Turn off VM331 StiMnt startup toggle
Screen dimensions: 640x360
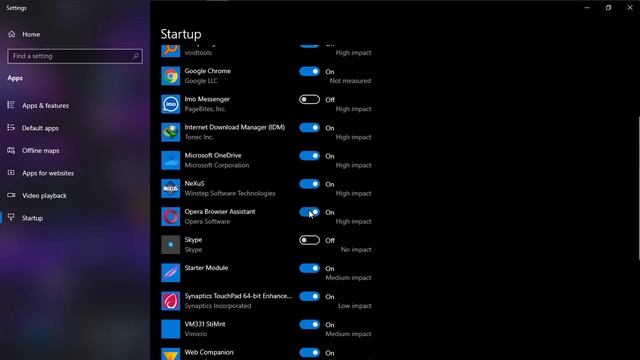pos(309,324)
